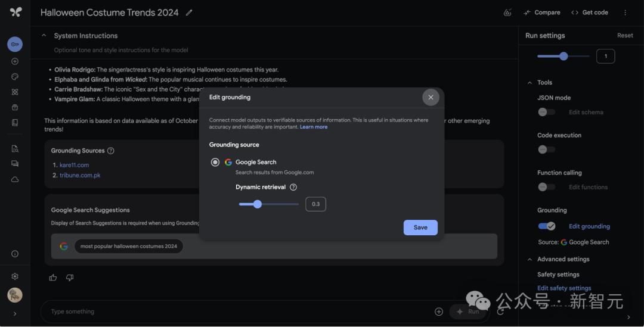This screenshot has width=644, height=327.
Task: Open the Learn more link
Action: click(314, 127)
